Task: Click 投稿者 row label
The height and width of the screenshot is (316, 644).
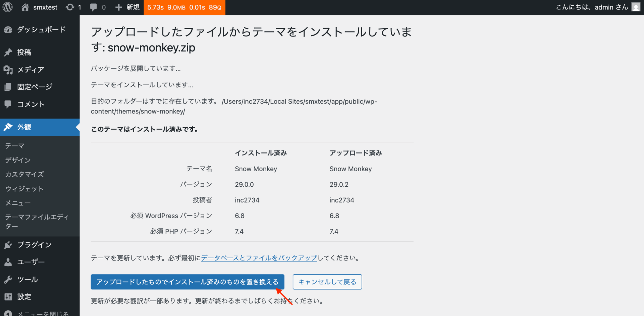Action: 202,200
